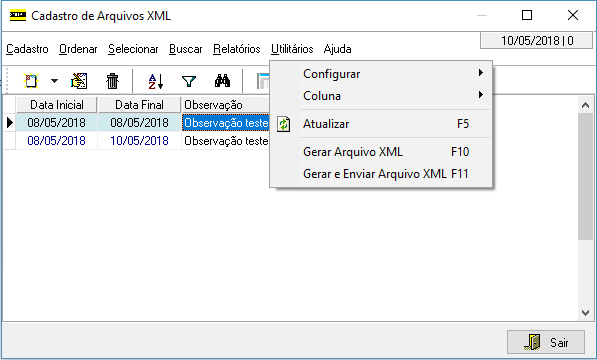597x360 pixels.
Task: Click the Data Final column header
Action: 139,105
